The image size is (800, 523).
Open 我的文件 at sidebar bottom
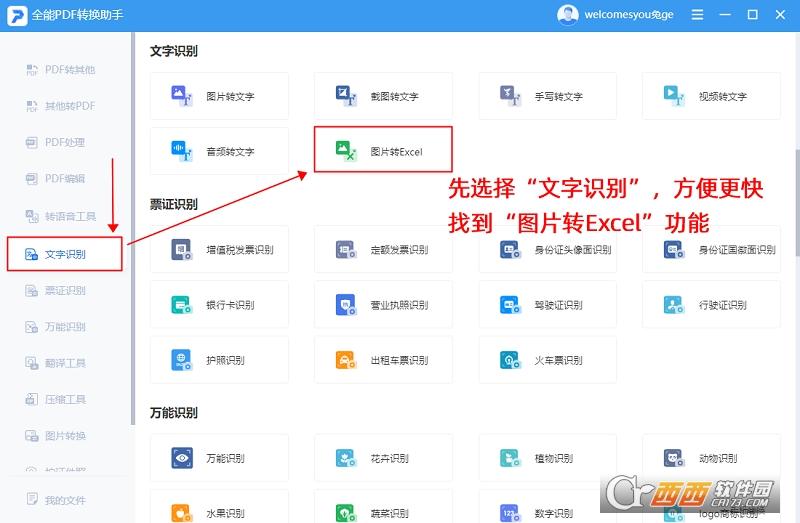pos(55,500)
